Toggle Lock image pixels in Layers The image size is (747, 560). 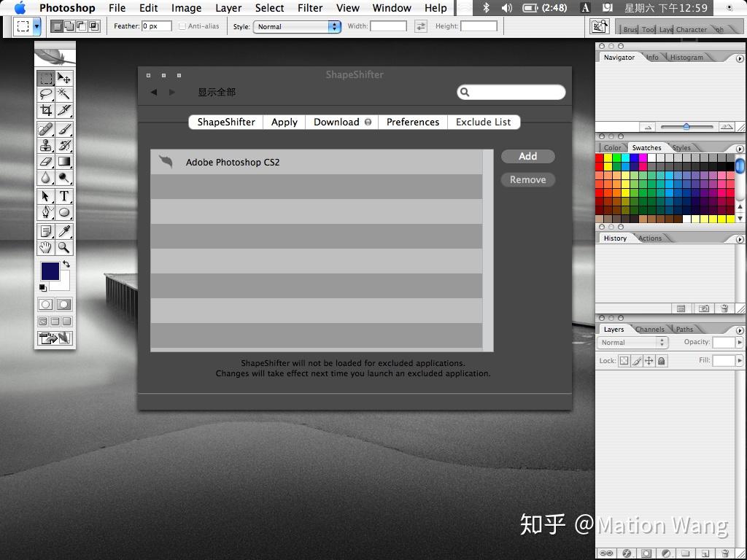pyautogui.click(x=636, y=361)
